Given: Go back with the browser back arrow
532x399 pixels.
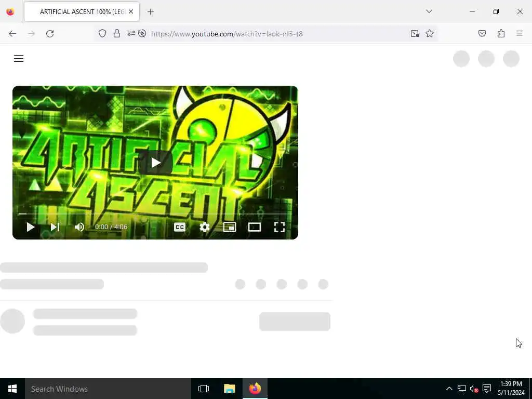Looking at the screenshot, I should 12,34.
